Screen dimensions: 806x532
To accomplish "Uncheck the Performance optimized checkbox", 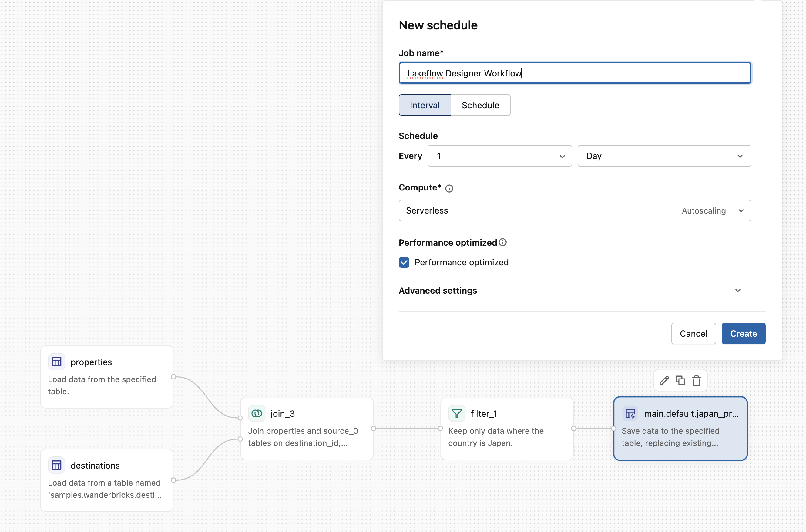I will (x=404, y=262).
